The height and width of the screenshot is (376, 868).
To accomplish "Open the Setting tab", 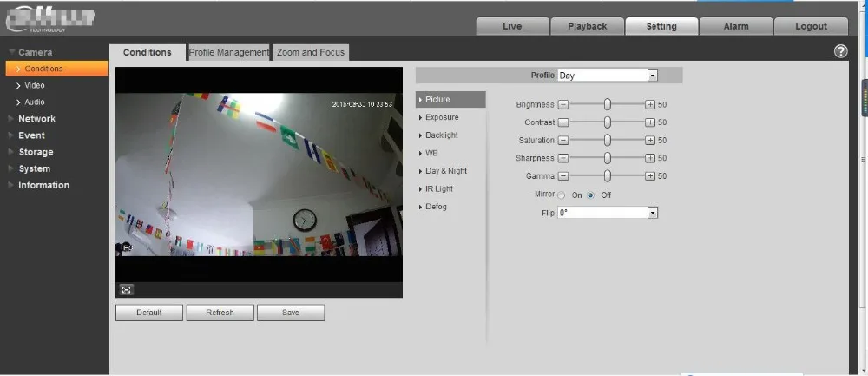I will point(661,26).
